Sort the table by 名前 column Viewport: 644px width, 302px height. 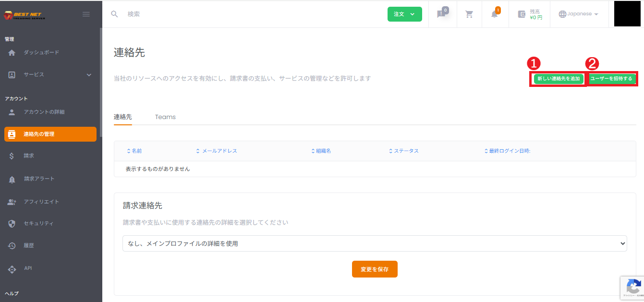tap(135, 150)
